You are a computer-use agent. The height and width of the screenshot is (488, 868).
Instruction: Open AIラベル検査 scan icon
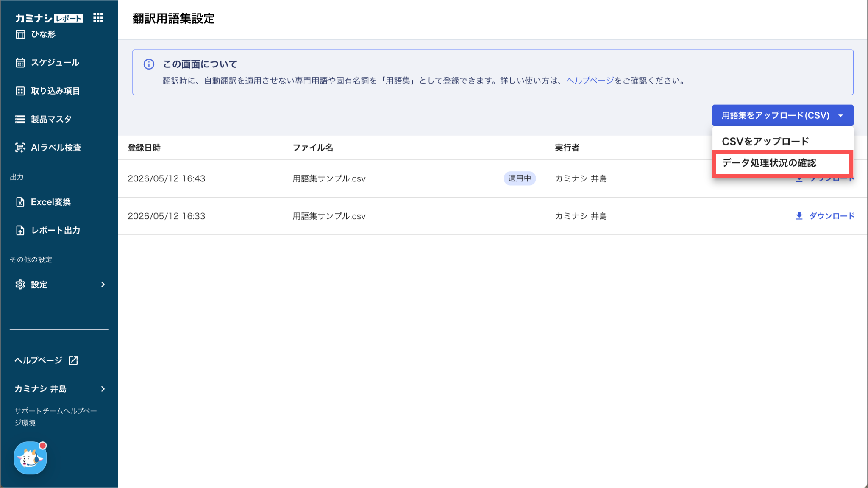(20, 148)
